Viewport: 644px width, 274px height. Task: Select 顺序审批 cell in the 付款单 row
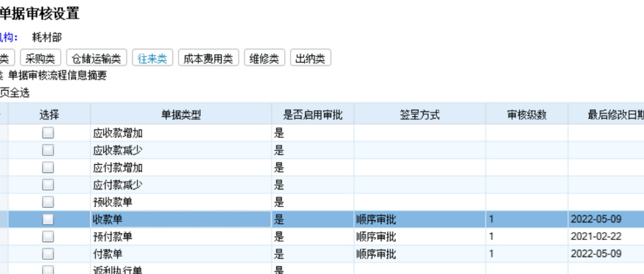pos(376,254)
